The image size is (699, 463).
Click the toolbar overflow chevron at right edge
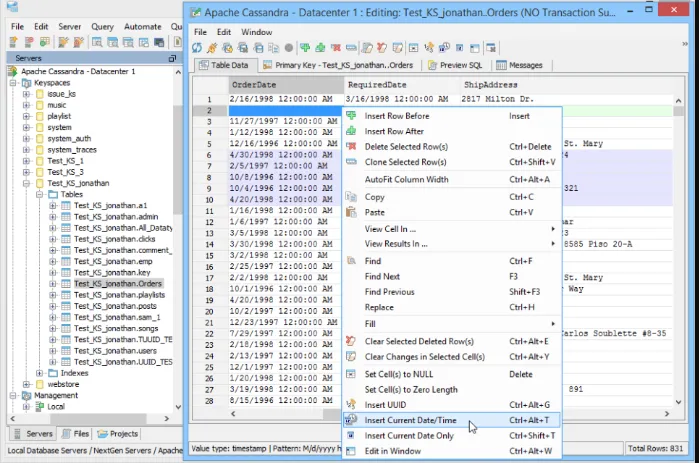(x=685, y=44)
